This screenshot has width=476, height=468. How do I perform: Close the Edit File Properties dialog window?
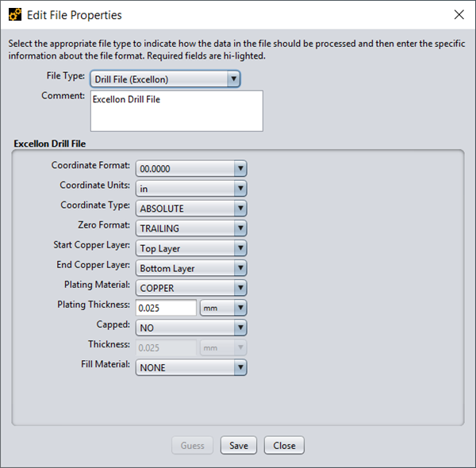[x=458, y=14]
